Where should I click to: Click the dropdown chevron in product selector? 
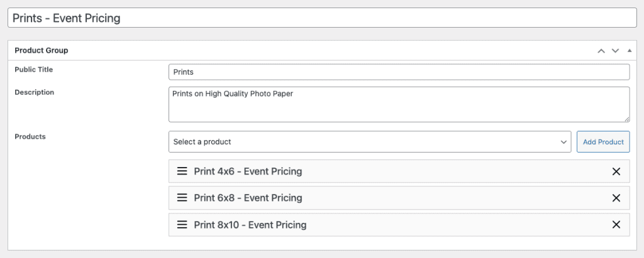563,142
